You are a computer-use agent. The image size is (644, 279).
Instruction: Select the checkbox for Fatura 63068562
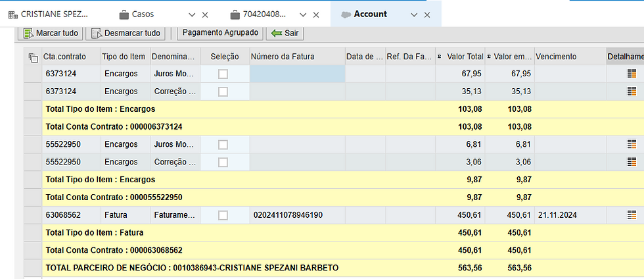[x=223, y=215]
